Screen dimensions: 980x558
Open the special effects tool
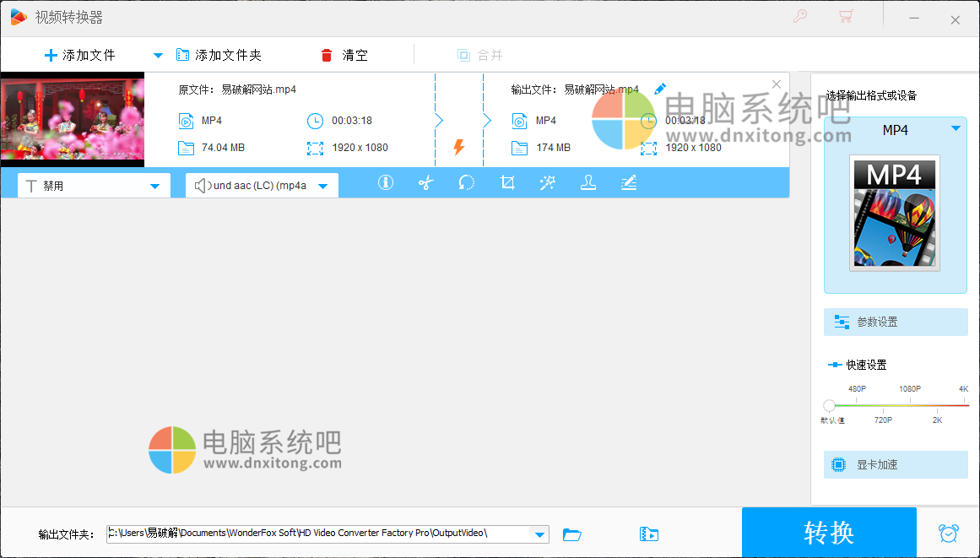(547, 182)
